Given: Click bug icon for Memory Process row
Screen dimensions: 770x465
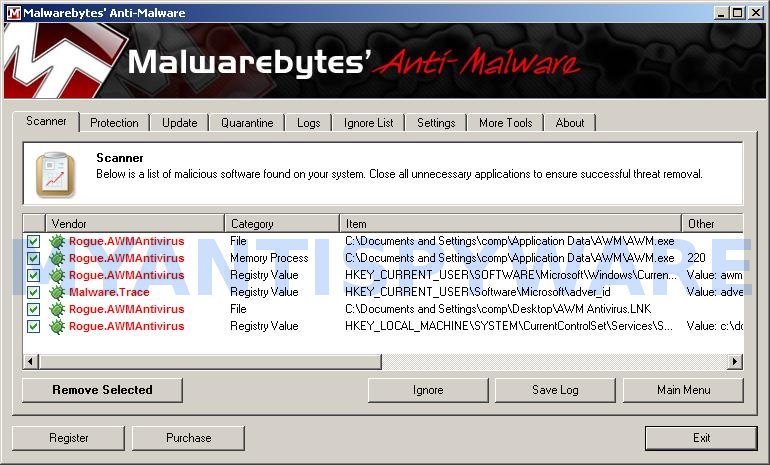Looking at the screenshot, I should point(57,258).
